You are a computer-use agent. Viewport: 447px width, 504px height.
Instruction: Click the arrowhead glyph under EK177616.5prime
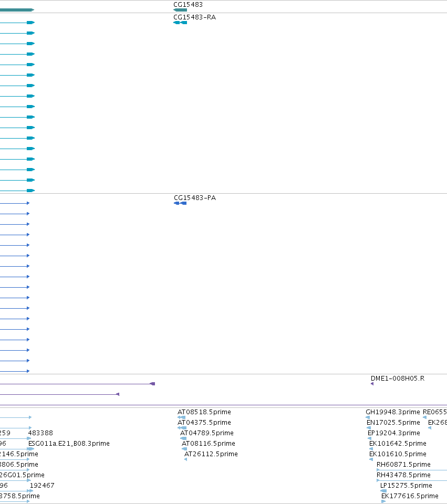(x=383, y=501)
